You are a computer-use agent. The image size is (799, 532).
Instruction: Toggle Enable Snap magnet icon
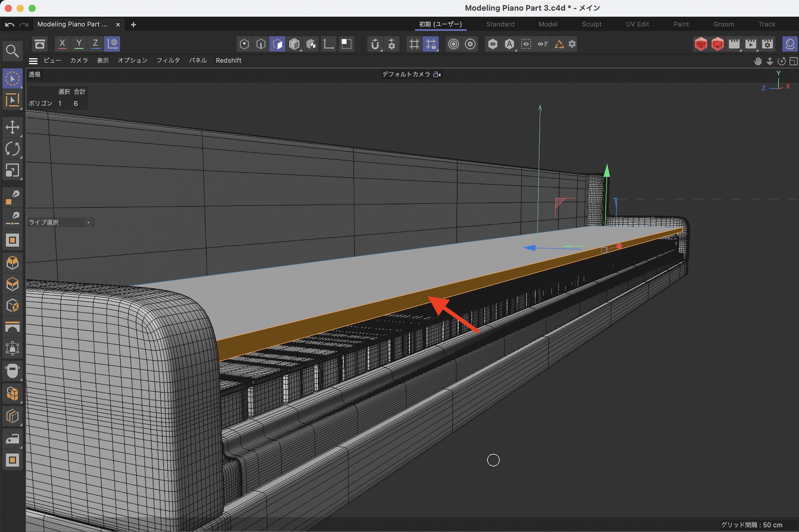pyautogui.click(x=375, y=44)
